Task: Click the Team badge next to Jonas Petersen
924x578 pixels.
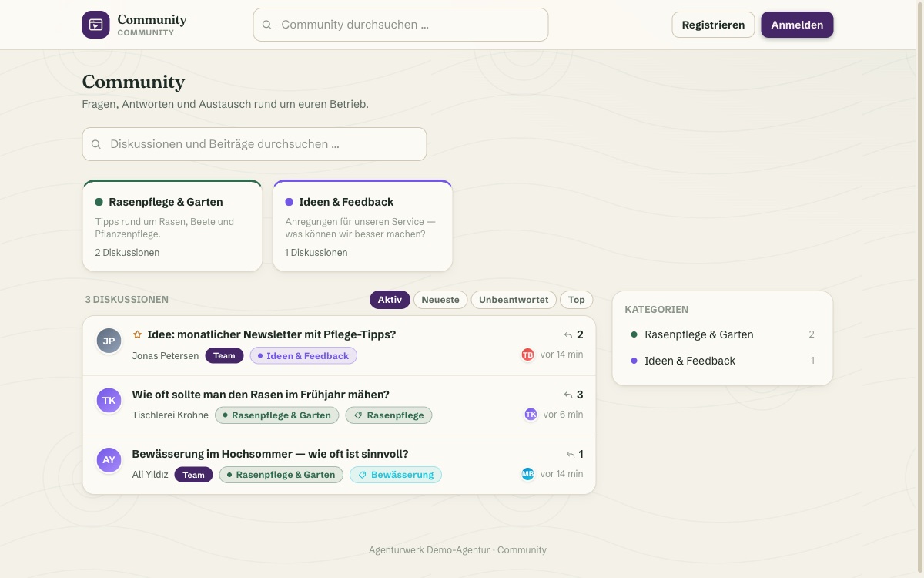Action: coord(224,355)
